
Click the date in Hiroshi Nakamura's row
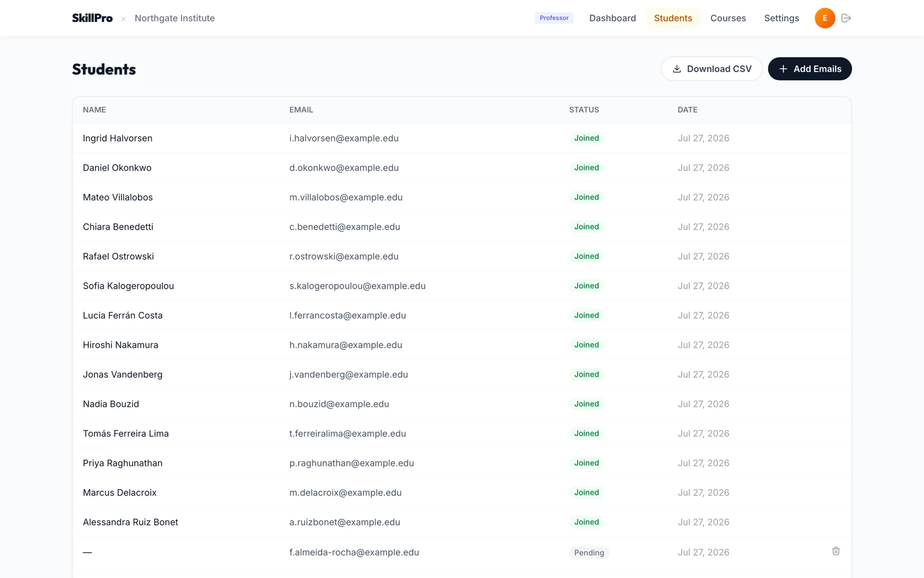703,345
